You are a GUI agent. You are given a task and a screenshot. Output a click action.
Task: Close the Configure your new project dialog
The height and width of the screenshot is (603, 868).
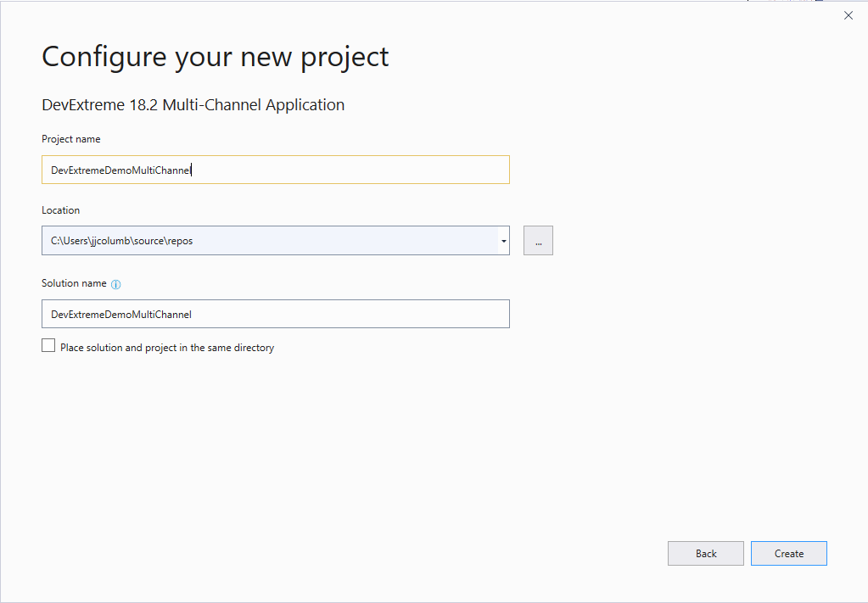click(848, 15)
